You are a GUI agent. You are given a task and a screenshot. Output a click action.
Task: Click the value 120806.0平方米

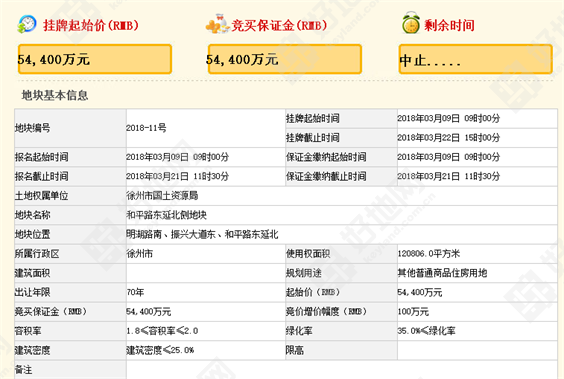(429, 254)
